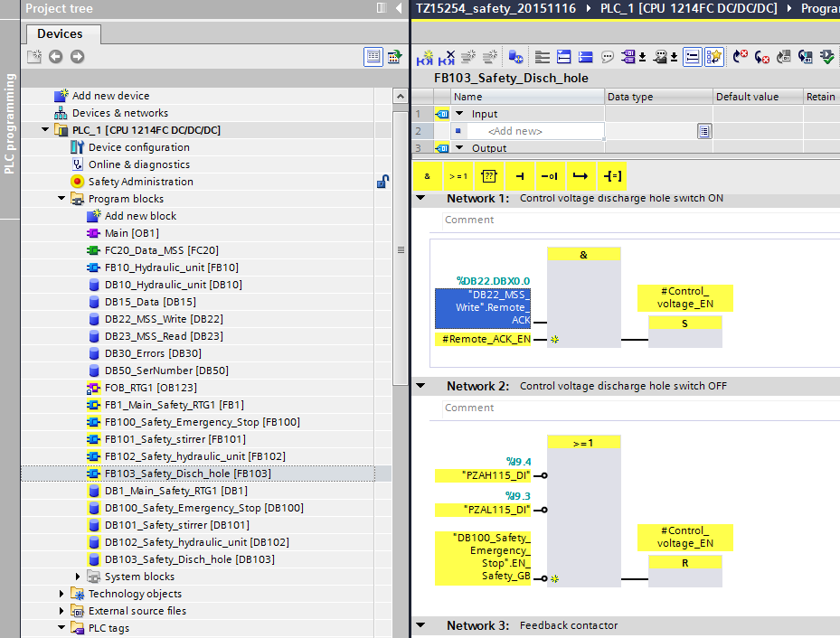This screenshot has width=840, height=638.
Task: Insert the >=1 OR box instruction
Action: pos(458,176)
